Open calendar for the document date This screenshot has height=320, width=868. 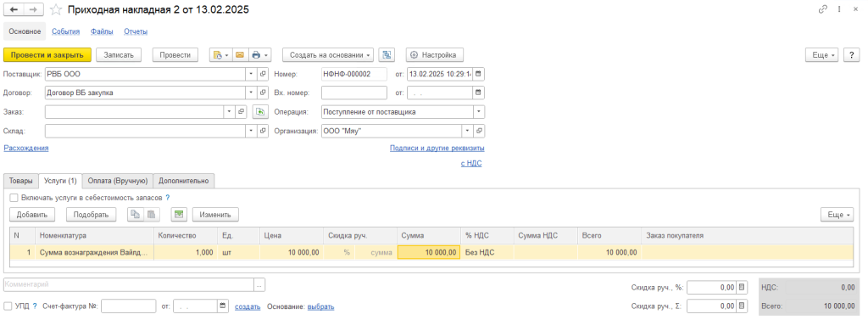[x=479, y=74]
